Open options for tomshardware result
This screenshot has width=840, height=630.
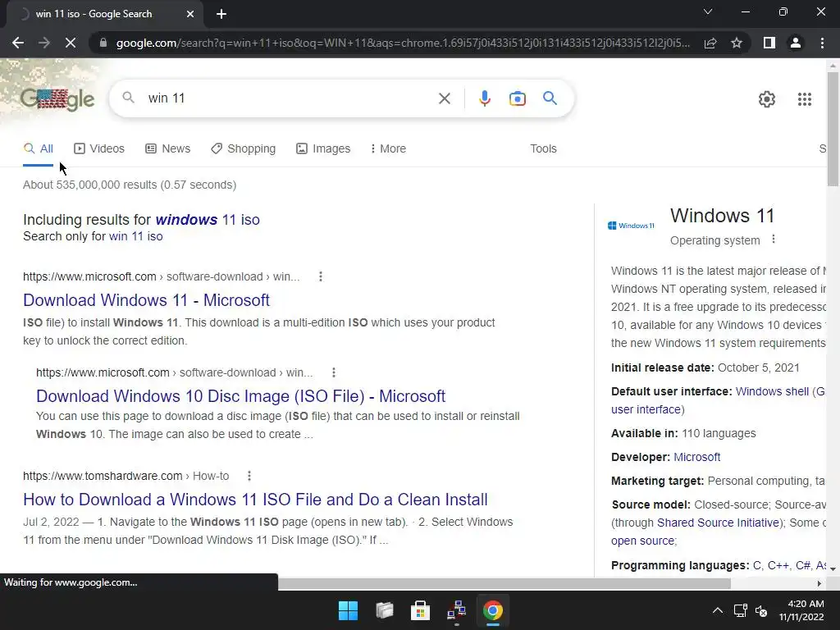click(x=249, y=476)
